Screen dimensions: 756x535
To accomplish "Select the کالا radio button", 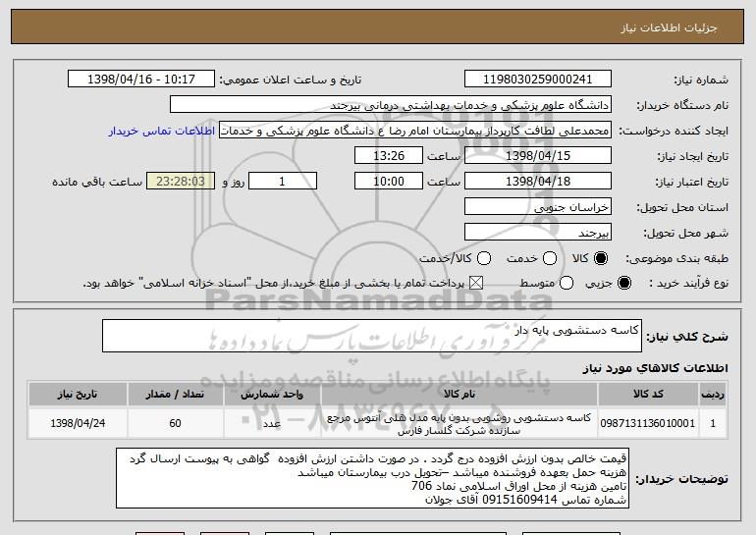I will pos(601,258).
